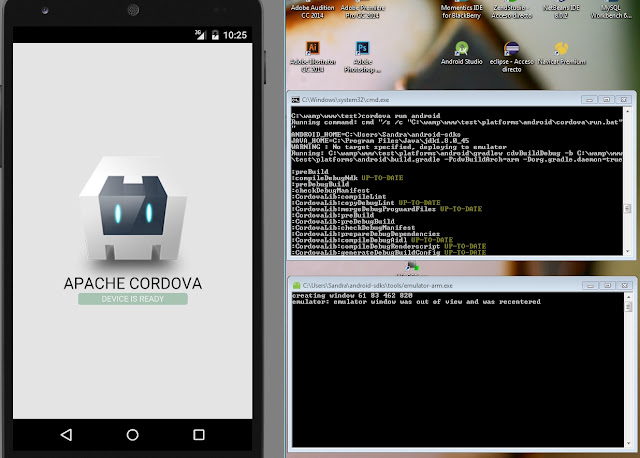
Task: Click the cmd.exe window title text
Action: pyautogui.click(x=345, y=100)
